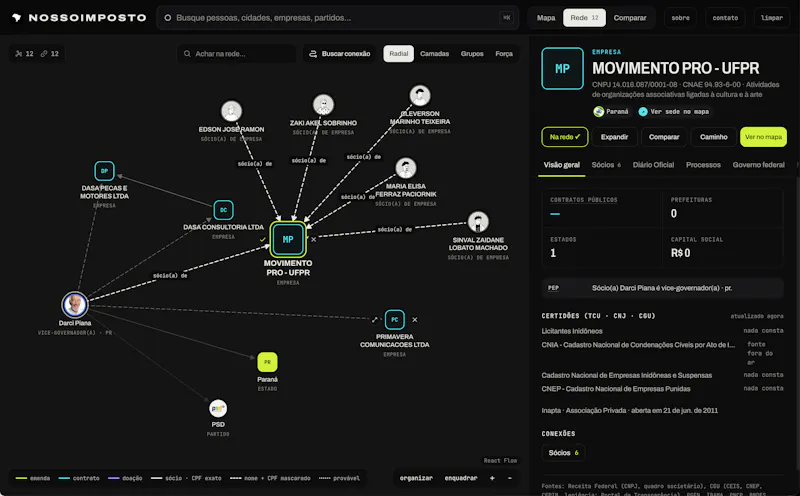Image resolution: width=800 pixels, height=496 pixels.
Task: Select the DP Dasa Peças e Motores node
Action: click(104, 171)
